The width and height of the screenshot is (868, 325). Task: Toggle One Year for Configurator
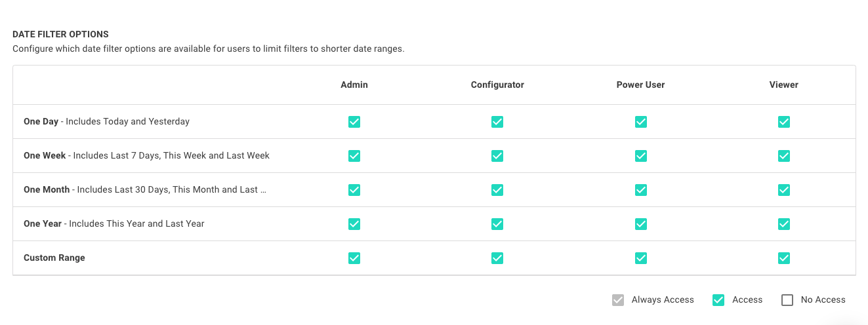497,224
